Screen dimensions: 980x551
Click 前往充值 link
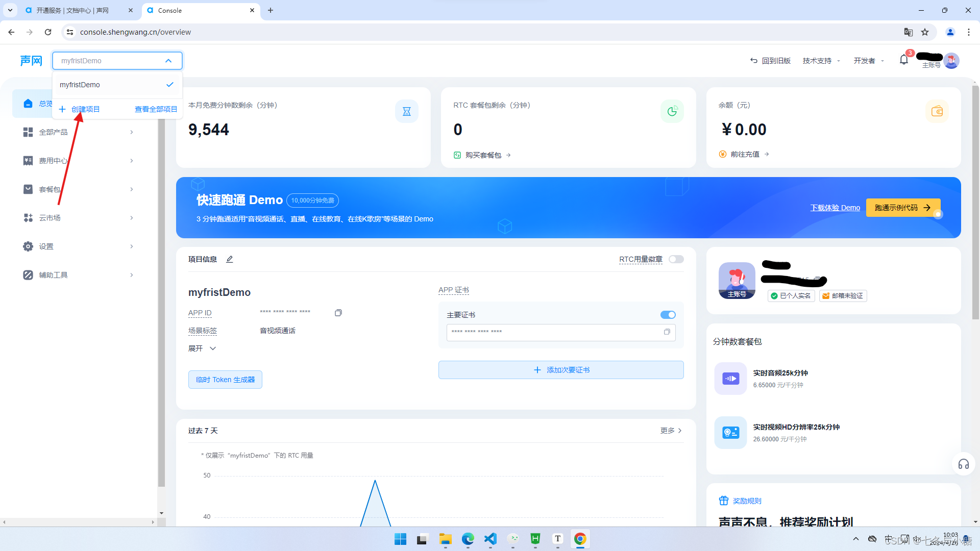(x=744, y=154)
